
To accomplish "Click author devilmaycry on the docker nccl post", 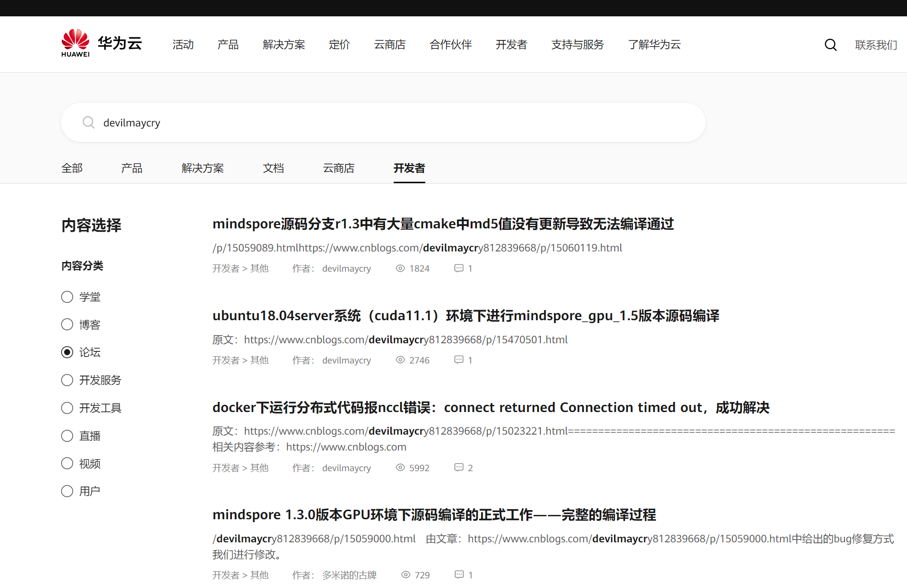I will [346, 468].
